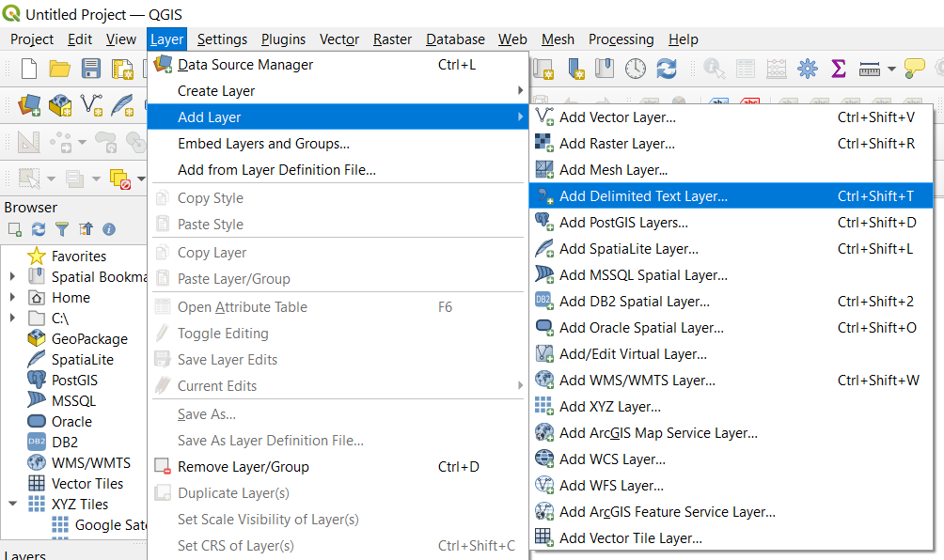Viewport: 944px width, 560px height.
Task: Select the Identify Features tool
Action: (714, 69)
